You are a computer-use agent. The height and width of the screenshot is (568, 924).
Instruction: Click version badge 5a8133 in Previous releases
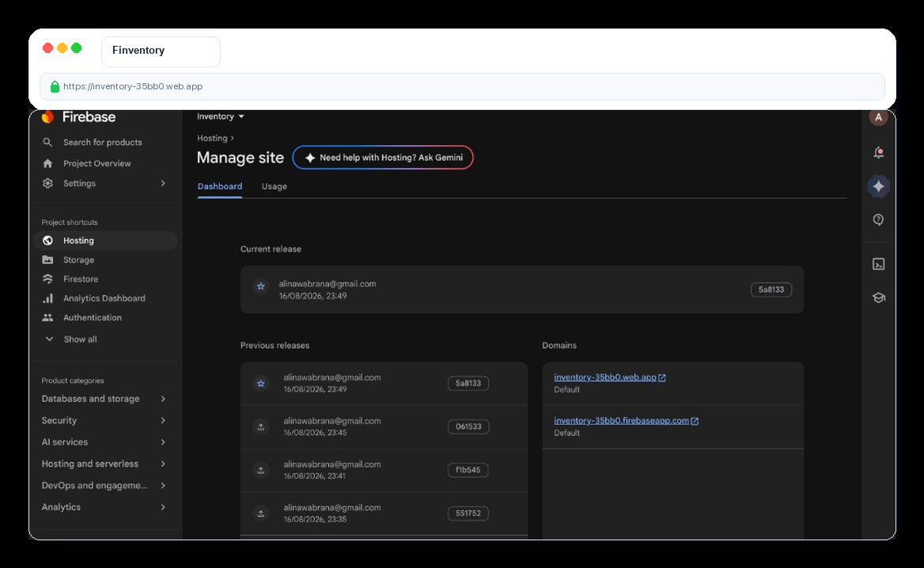click(468, 383)
